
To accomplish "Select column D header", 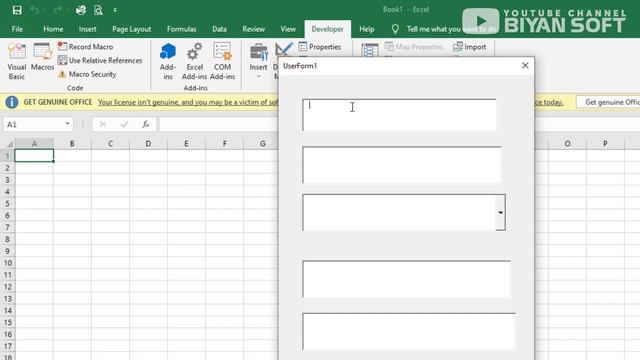I will [148, 144].
